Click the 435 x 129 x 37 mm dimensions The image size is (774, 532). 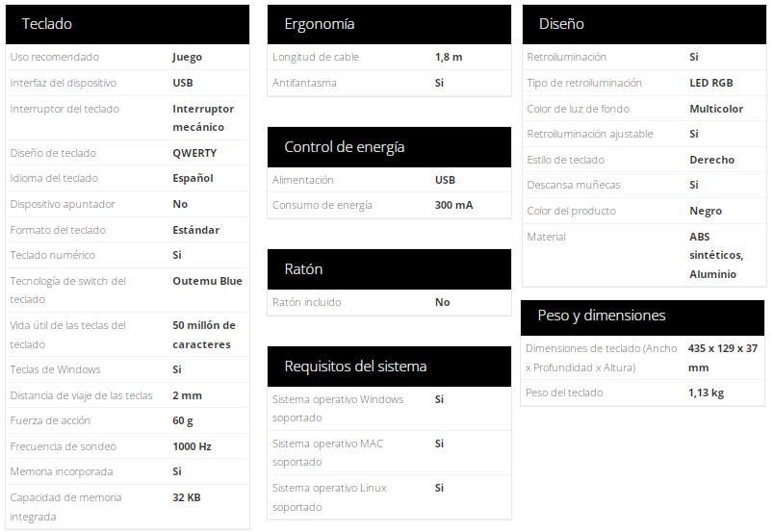723,358
